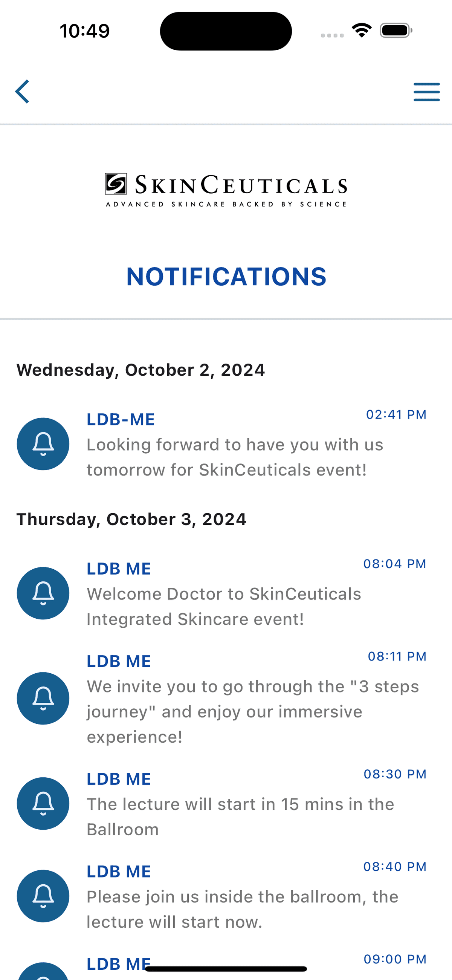Image resolution: width=452 pixels, height=980 pixels.
Task: Tap bell icon for 08:40 PM notification
Action: (43, 896)
